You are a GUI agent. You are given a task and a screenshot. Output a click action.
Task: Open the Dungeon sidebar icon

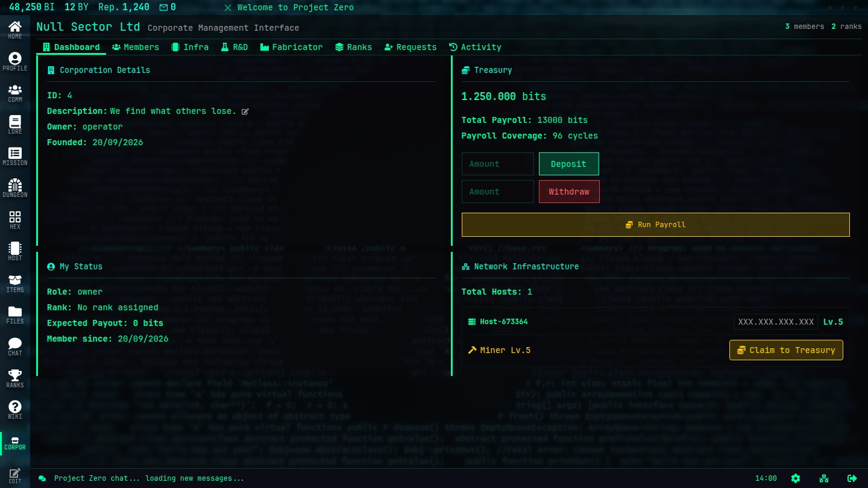[15, 188]
